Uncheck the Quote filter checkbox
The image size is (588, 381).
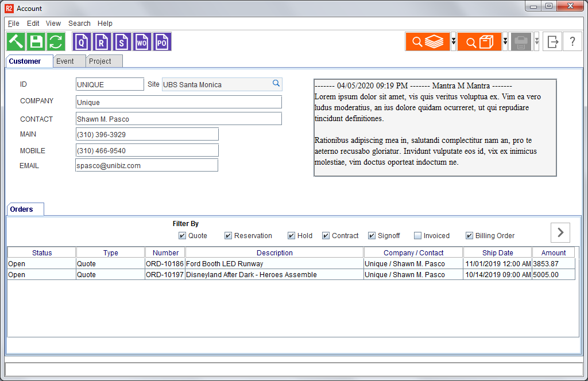point(182,236)
